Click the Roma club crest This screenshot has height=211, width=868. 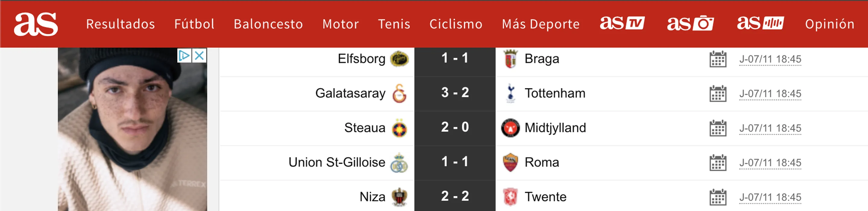click(x=510, y=162)
